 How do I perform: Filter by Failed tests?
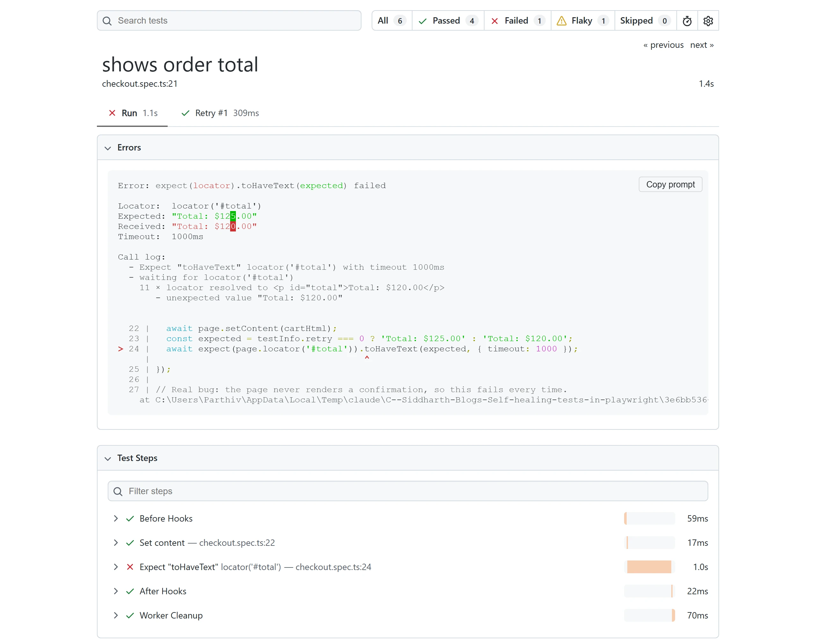click(x=518, y=21)
